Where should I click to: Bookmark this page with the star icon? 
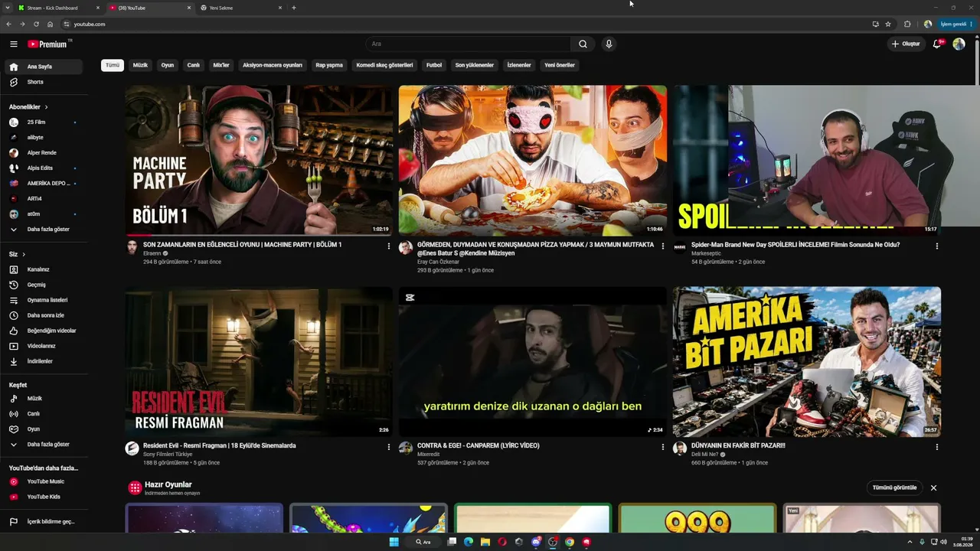click(888, 24)
